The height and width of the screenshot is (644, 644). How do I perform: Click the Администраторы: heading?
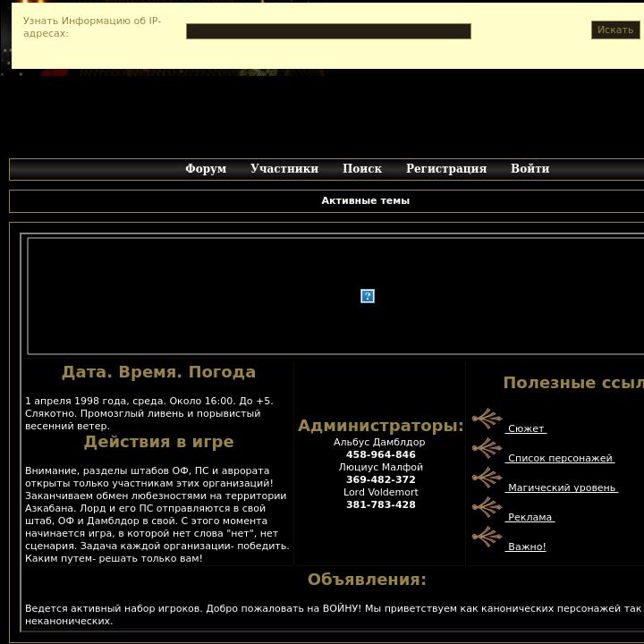(x=381, y=426)
